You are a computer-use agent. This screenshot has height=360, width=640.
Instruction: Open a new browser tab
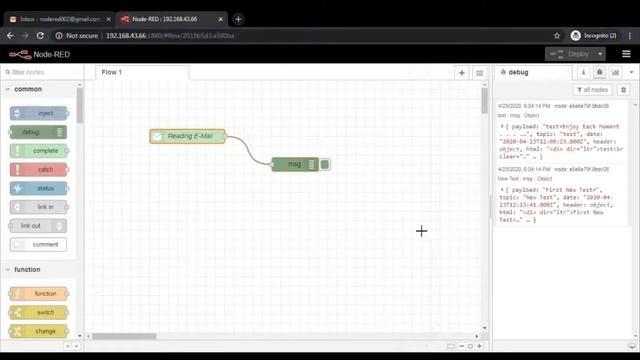pyautogui.click(x=238, y=19)
